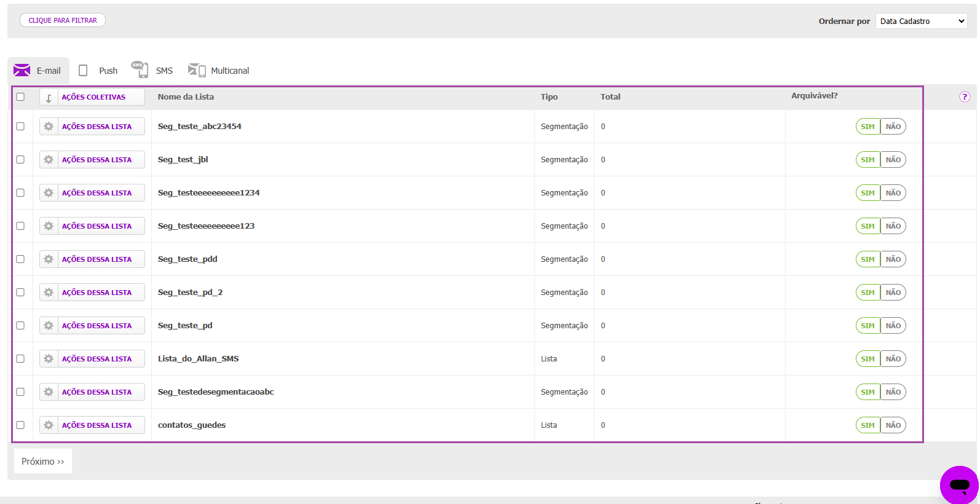Click the gear icon for Seg_teste_pd_2
This screenshot has height=504, width=980.
(49, 293)
